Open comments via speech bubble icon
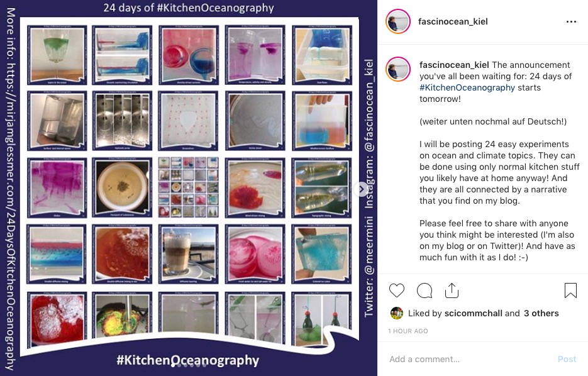The image size is (588, 376). coord(424,290)
